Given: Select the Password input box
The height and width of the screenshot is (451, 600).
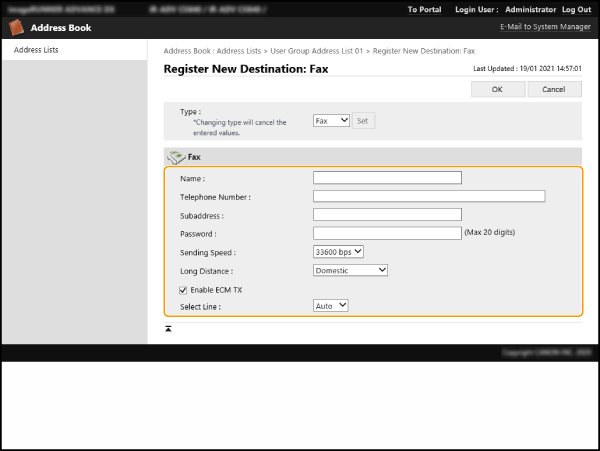Looking at the screenshot, I should click(387, 233).
